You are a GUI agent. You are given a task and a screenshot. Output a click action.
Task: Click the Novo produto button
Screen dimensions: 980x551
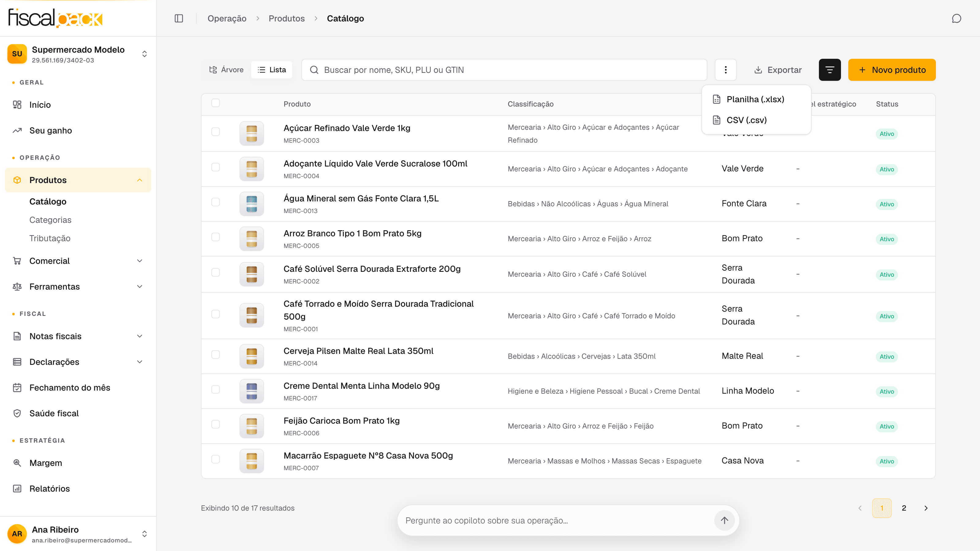892,69
